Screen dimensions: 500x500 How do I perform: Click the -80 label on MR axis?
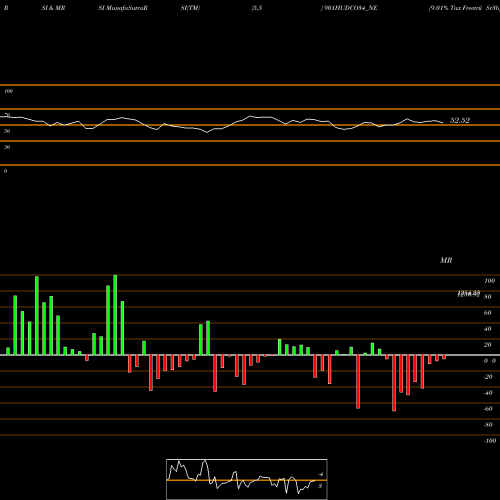click(488, 425)
